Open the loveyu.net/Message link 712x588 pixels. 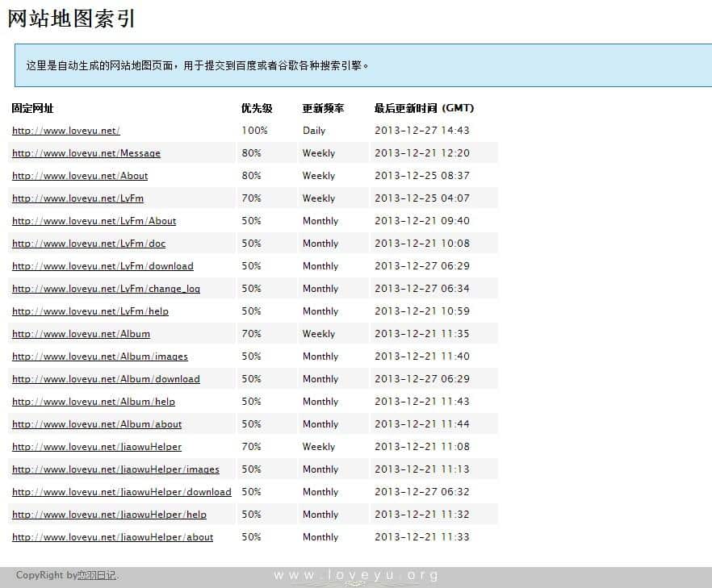(x=86, y=153)
